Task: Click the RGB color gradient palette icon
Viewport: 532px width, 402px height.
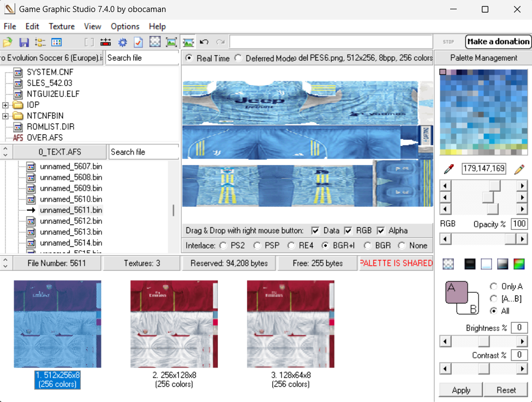Action: pos(519,264)
